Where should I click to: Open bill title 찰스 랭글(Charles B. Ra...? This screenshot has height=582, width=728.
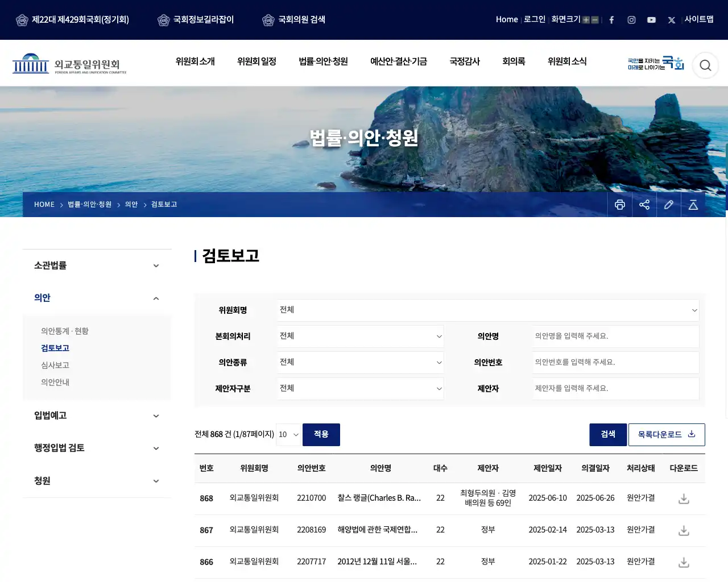(379, 498)
